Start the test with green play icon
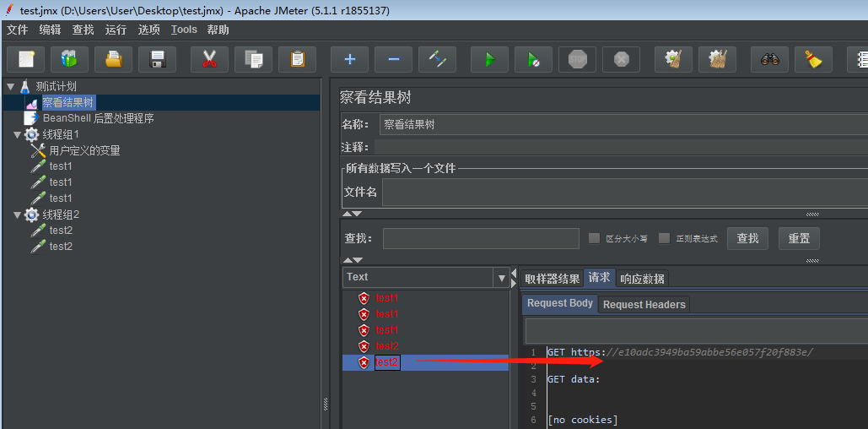 [x=490, y=59]
